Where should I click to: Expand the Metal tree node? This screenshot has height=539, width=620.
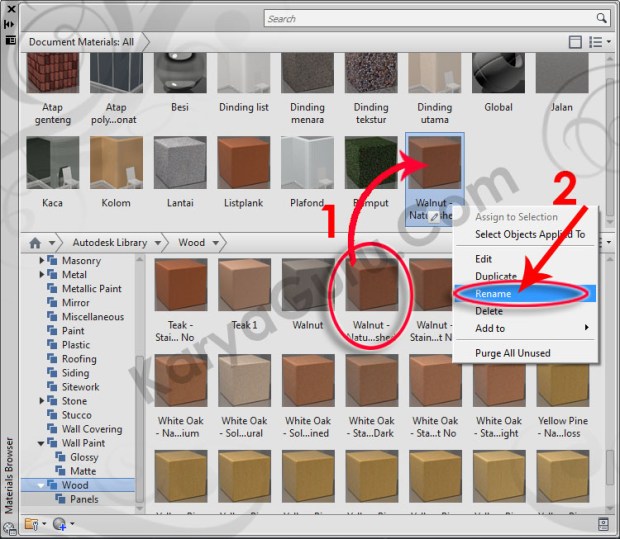[x=42, y=274]
